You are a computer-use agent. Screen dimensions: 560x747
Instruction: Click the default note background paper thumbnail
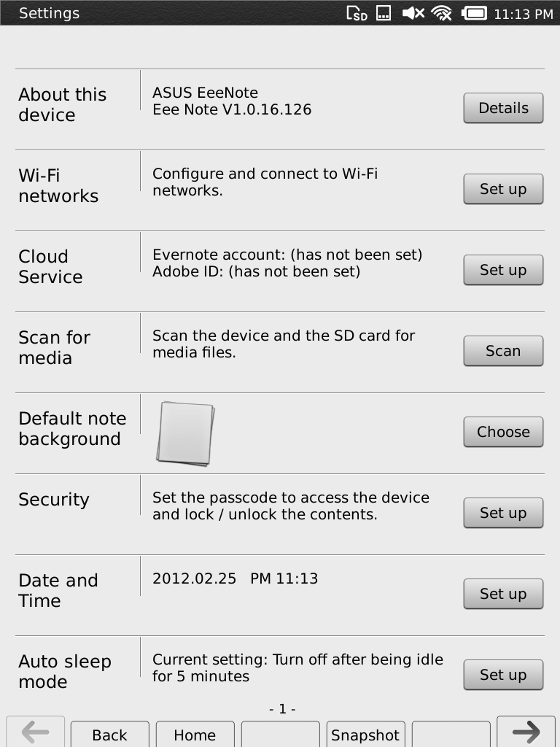(185, 433)
